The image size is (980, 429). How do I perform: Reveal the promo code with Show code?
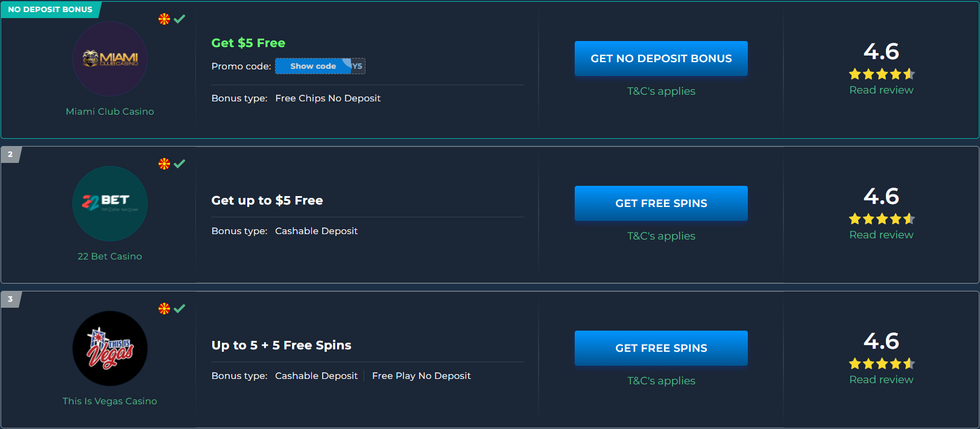(x=314, y=66)
